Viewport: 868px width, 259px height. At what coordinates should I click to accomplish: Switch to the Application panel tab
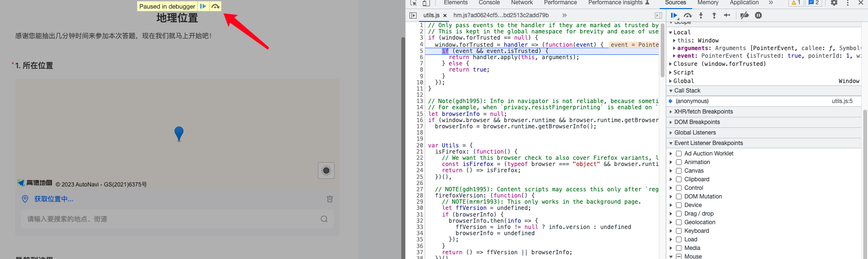[744, 3]
